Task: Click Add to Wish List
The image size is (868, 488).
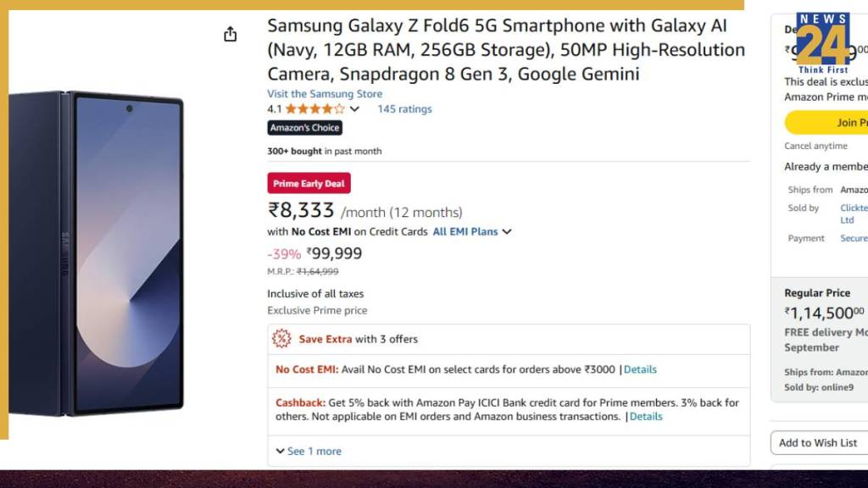Action: pos(818,442)
